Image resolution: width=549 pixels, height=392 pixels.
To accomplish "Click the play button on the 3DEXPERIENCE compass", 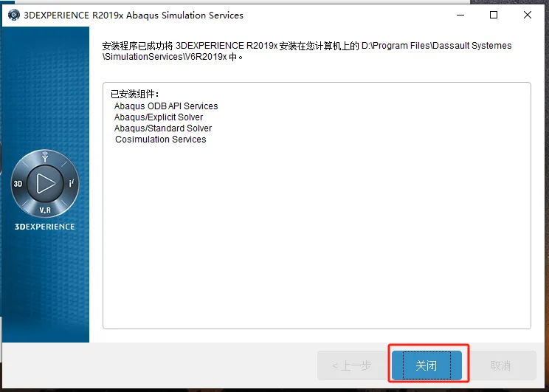I will (x=46, y=183).
